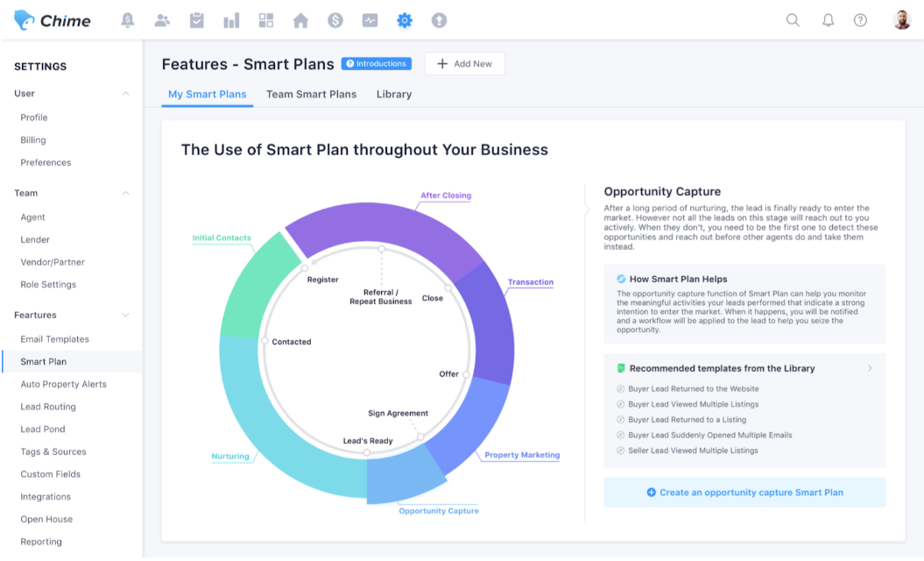Select Buyer Lead Returned to the Website template

tap(693, 389)
